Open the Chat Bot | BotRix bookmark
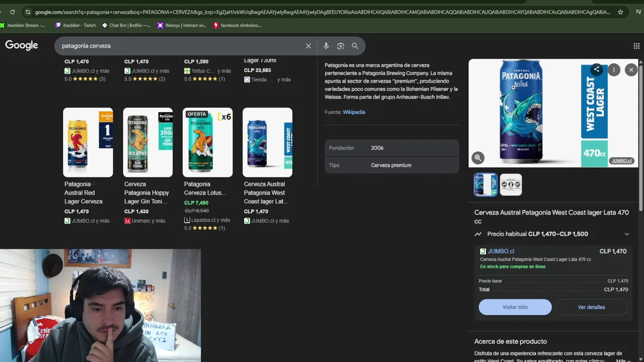This screenshot has height=362, width=644. click(x=126, y=25)
